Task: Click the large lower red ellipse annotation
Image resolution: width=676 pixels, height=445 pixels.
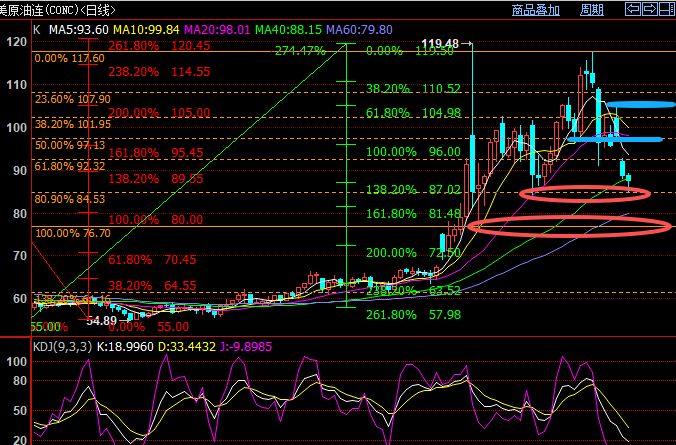Action: pos(568,227)
